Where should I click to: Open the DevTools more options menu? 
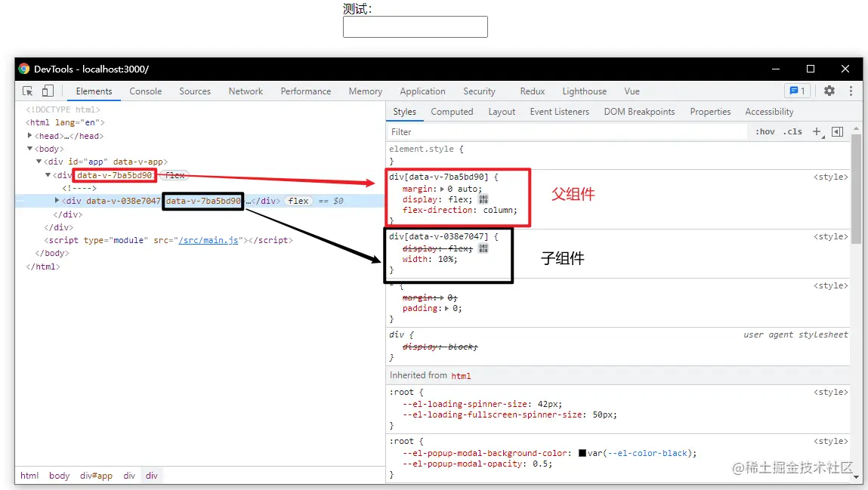coord(851,91)
